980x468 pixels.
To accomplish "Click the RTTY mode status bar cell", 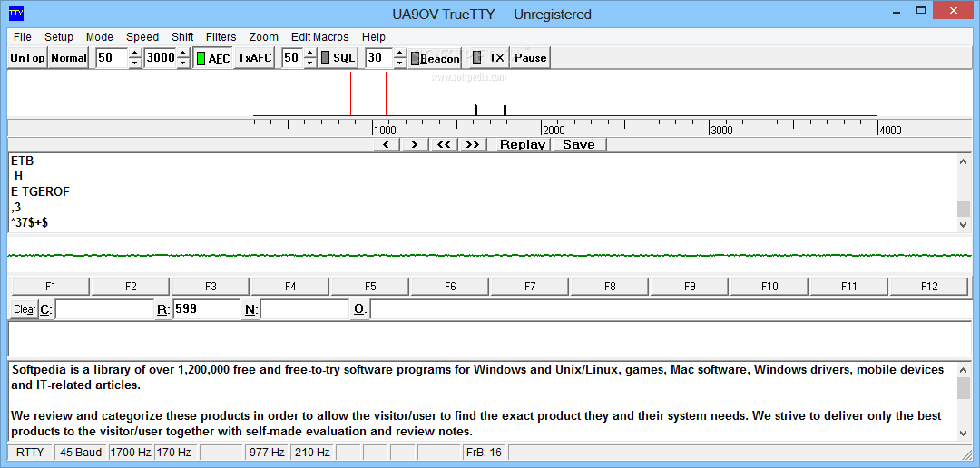I will [30, 453].
